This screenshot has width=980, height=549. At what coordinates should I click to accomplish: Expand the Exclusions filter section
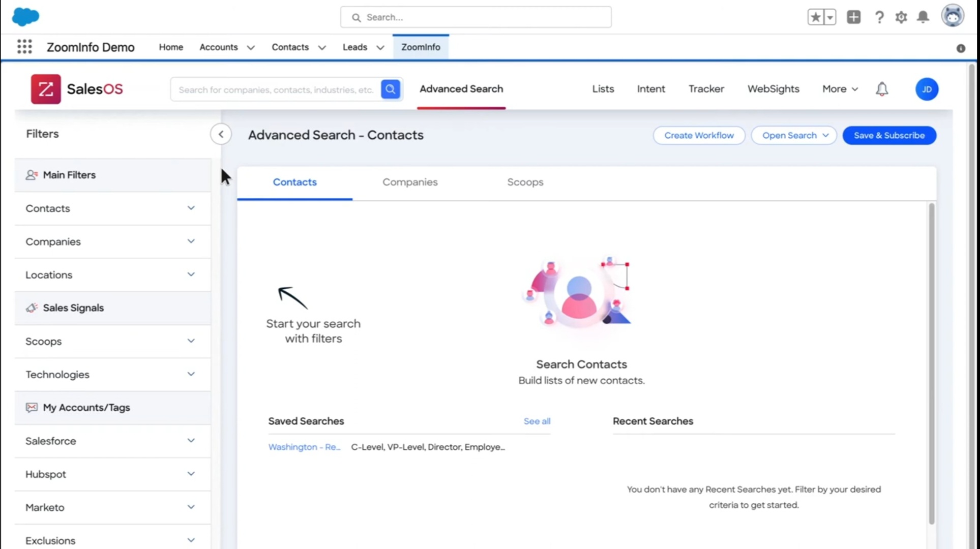pyautogui.click(x=112, y=540)
